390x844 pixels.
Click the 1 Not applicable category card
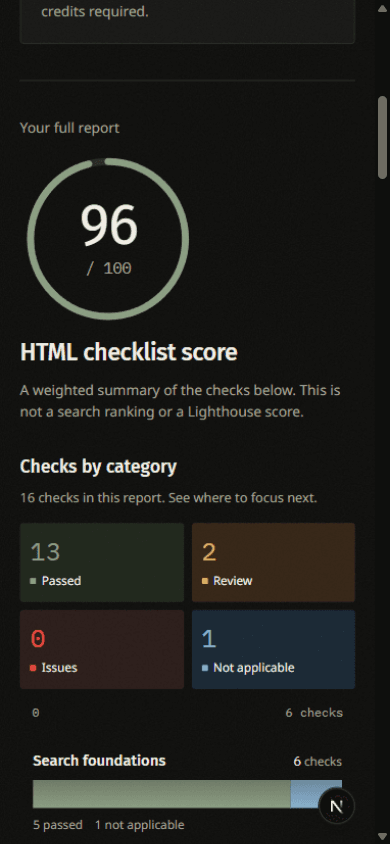(x=273, y=649)
